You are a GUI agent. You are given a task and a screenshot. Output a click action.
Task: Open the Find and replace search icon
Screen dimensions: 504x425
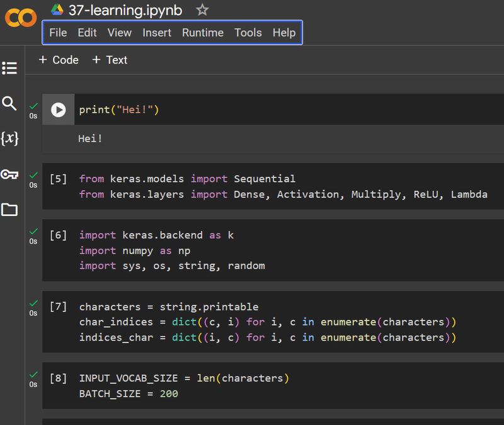tap(9, 103)
